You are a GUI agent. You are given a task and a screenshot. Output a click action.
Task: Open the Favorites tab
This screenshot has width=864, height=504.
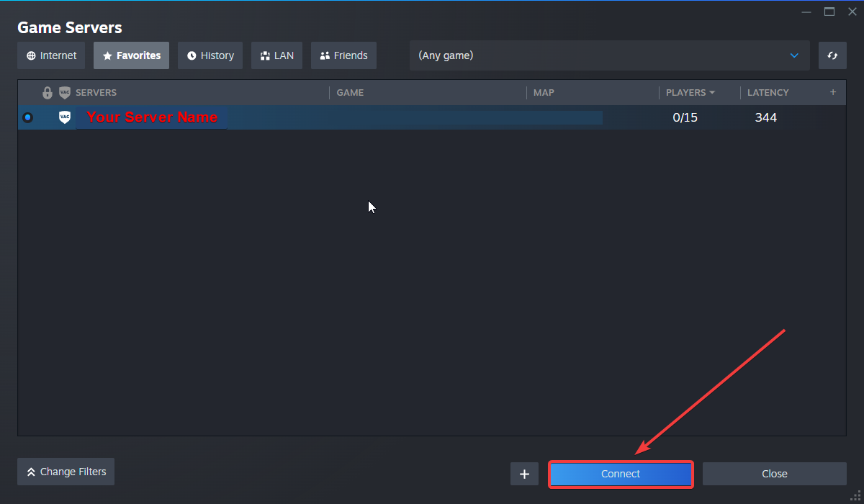pyautogui.click(x=131, y=55)
